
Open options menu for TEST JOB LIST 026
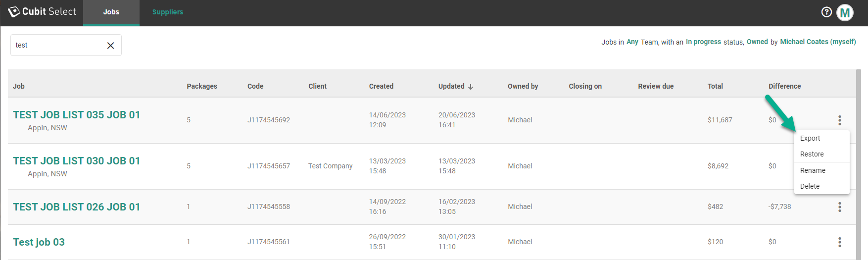pos(839,207)
